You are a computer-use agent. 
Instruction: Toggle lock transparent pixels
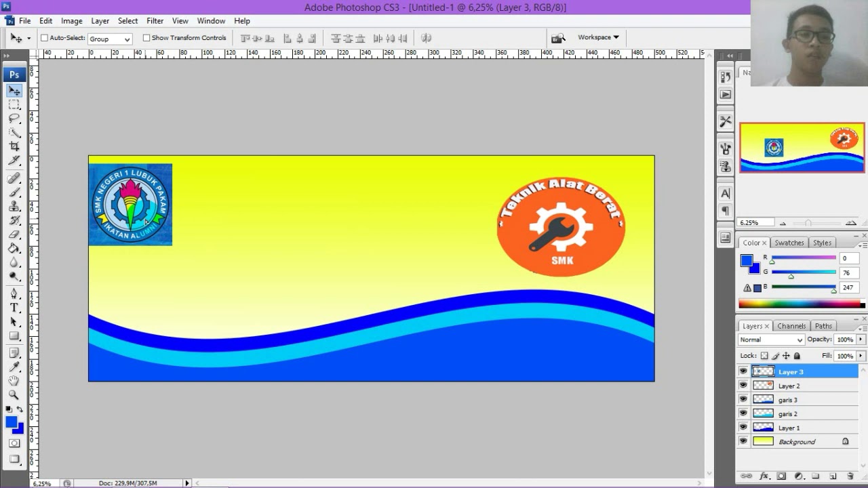tap(764, 356)
